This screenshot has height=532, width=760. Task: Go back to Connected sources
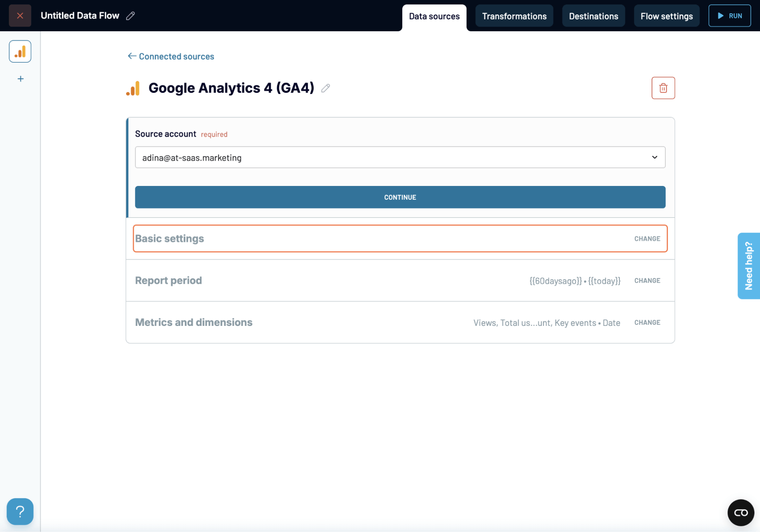click(x=170, y=56)
